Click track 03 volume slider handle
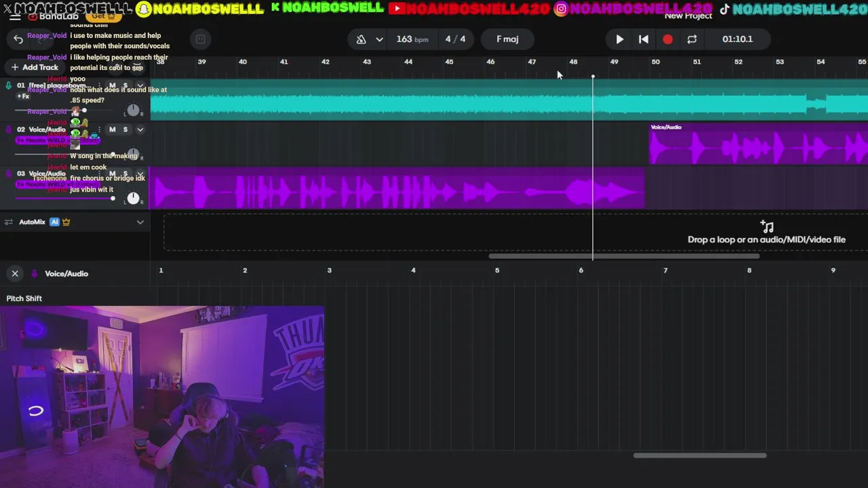The image size is (868, 488). 113,199
